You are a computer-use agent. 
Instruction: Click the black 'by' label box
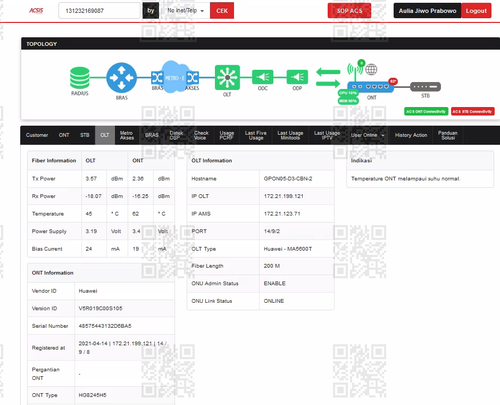click(x=151, y=11)
